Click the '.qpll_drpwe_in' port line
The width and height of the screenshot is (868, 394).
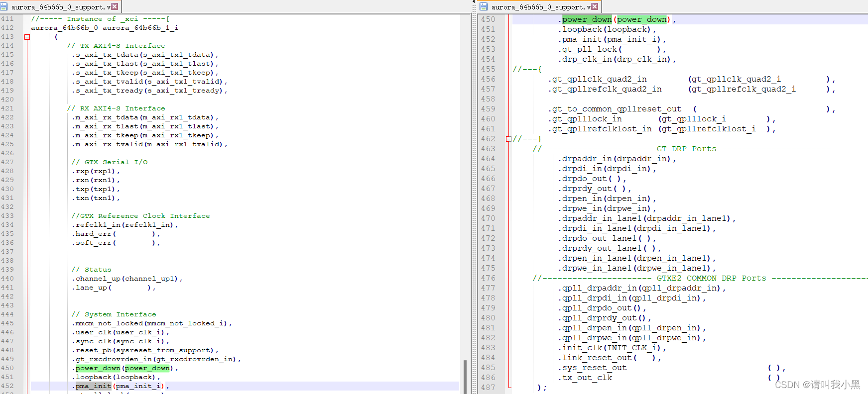tap(632, 338)
